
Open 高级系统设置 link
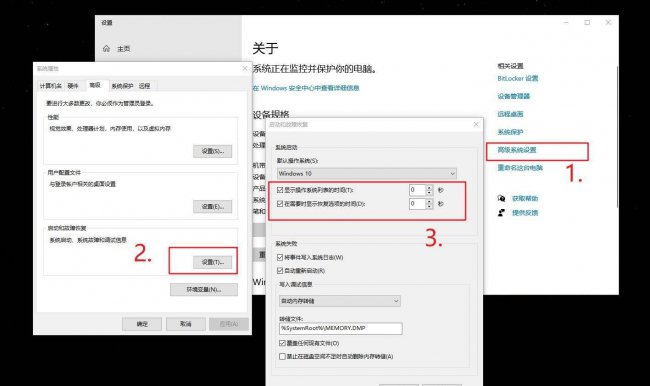(x=517, y=150)
